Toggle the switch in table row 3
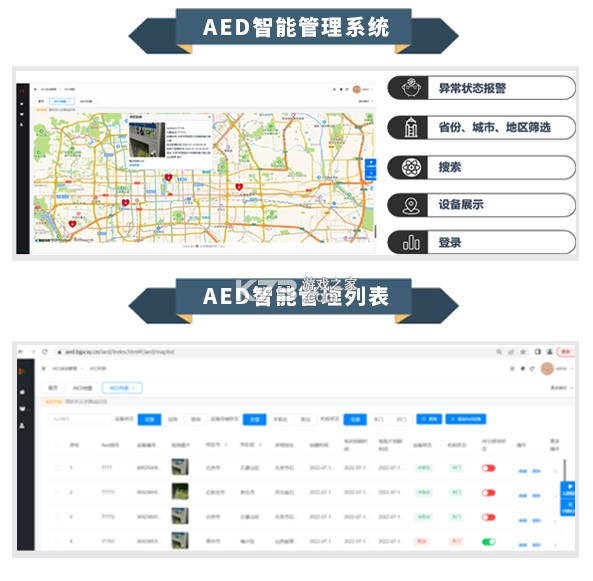The height and width of the screenshot is (581, 593). point(488,517)
